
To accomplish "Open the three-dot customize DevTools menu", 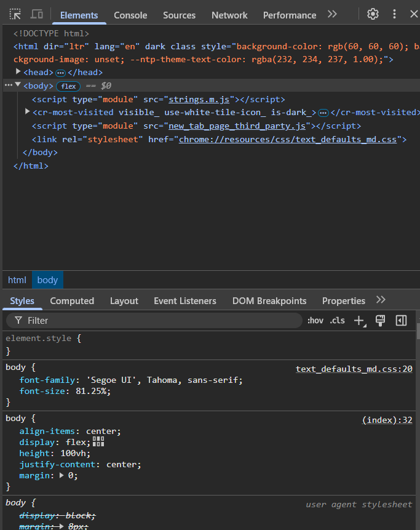I will click(394, 14).
